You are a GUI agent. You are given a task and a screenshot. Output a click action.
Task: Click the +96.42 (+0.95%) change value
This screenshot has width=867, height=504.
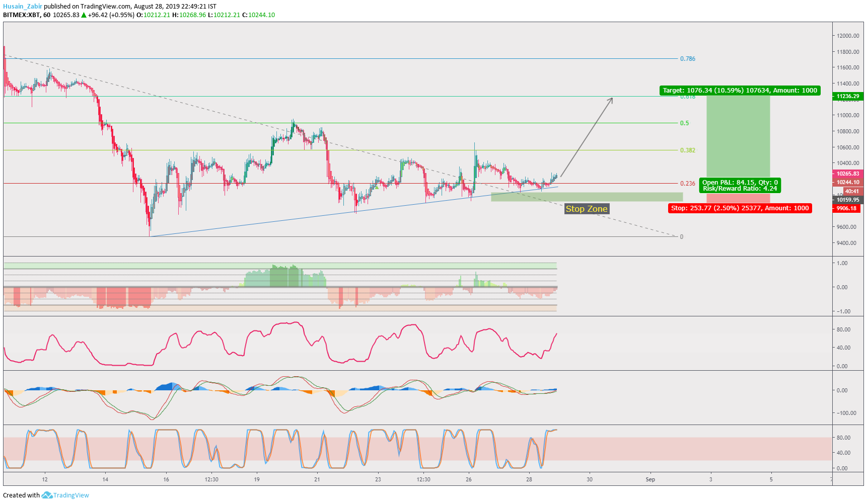point(111,15)
